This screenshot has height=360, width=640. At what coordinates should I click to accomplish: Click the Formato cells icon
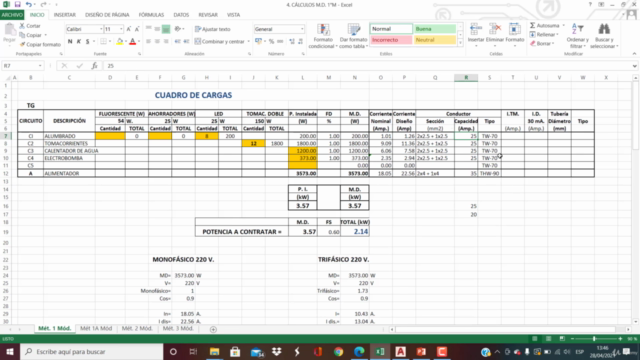514,29
